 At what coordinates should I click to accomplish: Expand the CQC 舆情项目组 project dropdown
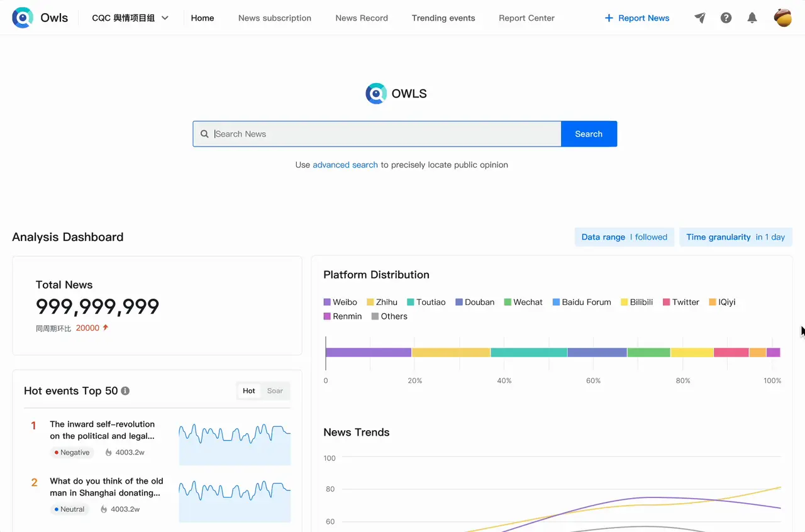click(x=130, y=18)
